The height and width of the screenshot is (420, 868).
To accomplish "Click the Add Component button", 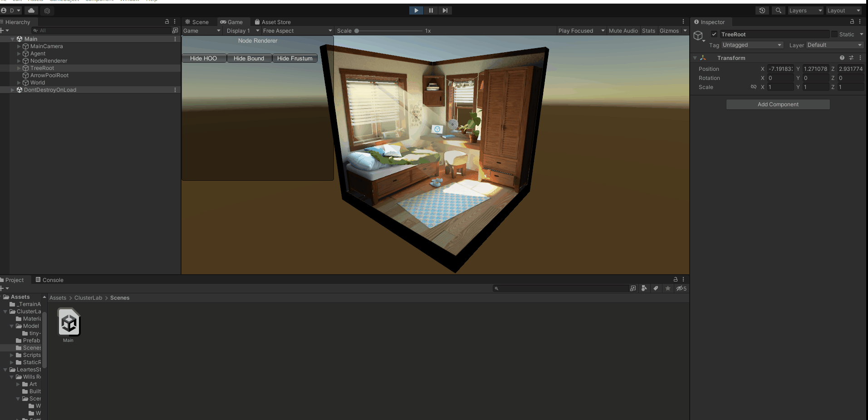I will (778, 104).
